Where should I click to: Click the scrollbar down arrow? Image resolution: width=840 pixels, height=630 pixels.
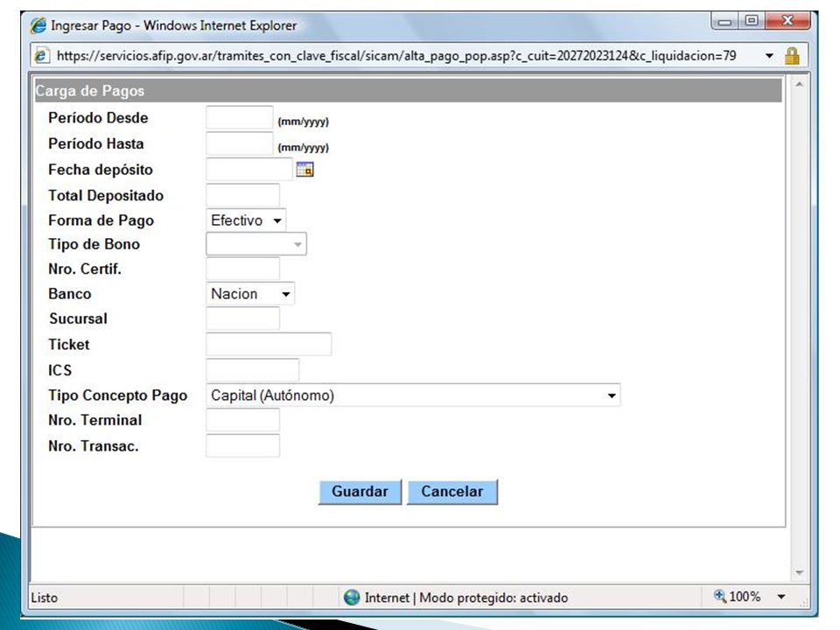click(x=799, y=572)
